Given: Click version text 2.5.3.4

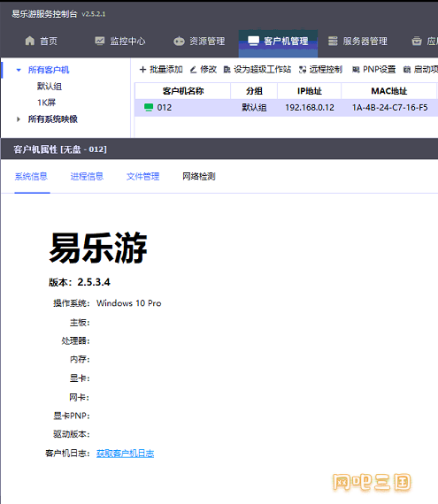Looking at the screenshot, I should [94, 282].
